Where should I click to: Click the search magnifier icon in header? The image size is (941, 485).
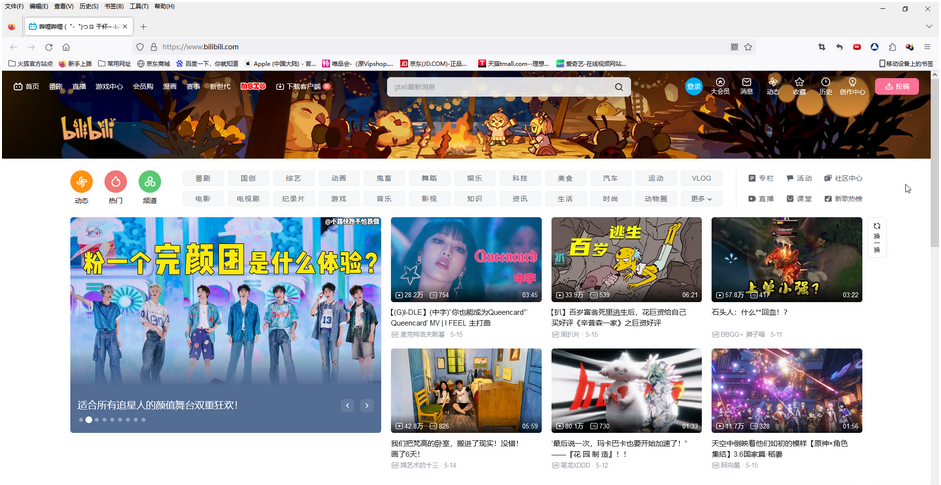(x=619, y=87)
